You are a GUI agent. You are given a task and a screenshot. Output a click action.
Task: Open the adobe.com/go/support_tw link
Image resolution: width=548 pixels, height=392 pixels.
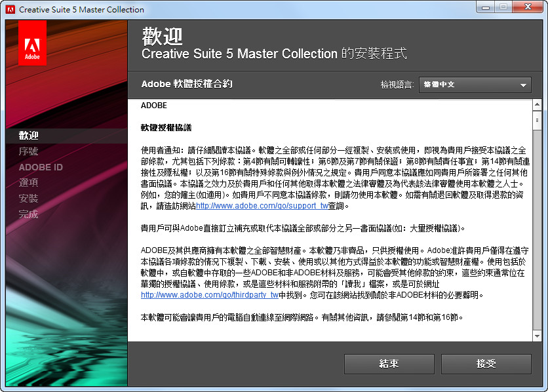pos(262,206)
